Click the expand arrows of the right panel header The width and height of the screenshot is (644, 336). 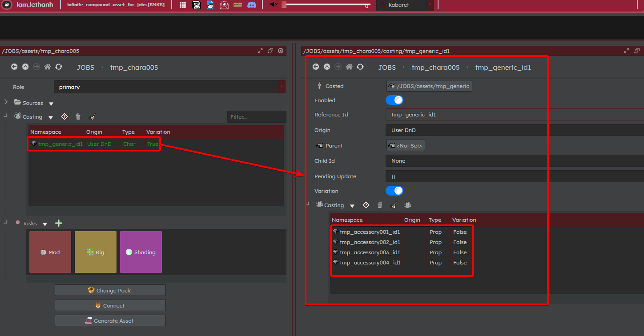(627, 51)
